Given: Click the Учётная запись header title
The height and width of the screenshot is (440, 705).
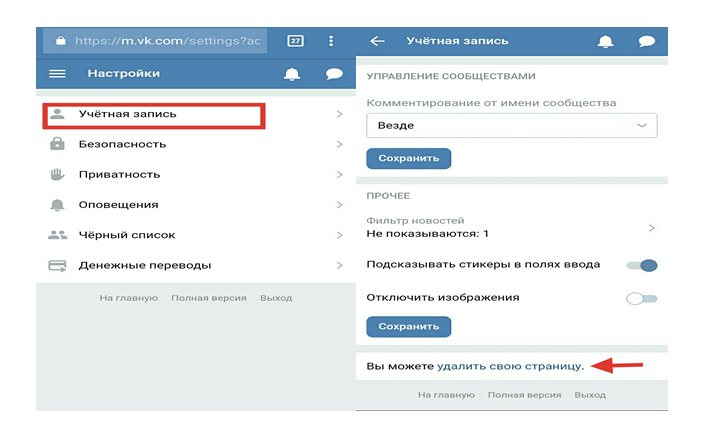Looking at the screenshot, I should tap(457, 41).
